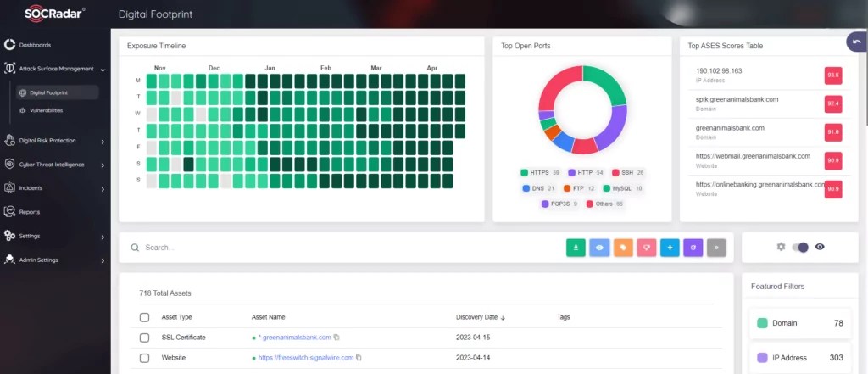Click the magnifier icon in search bar
The width and height of the screenshot is (868, 374).
coord(135,248)
